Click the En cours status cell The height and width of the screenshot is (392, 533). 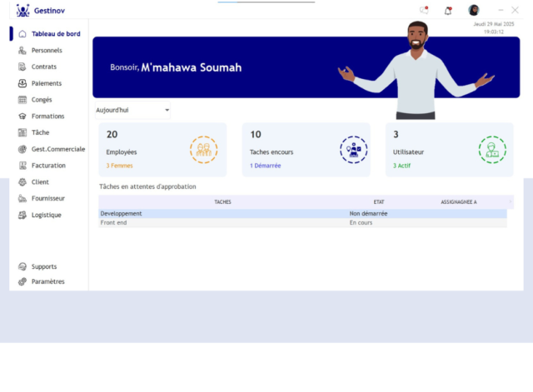click(361, 223)
